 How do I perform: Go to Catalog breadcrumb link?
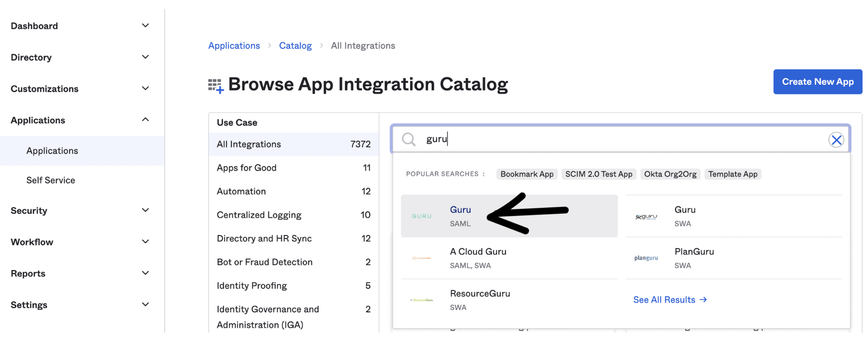coord(295,45)
